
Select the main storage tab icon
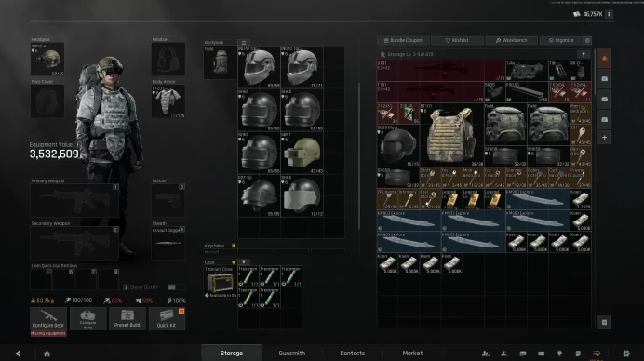605,59
